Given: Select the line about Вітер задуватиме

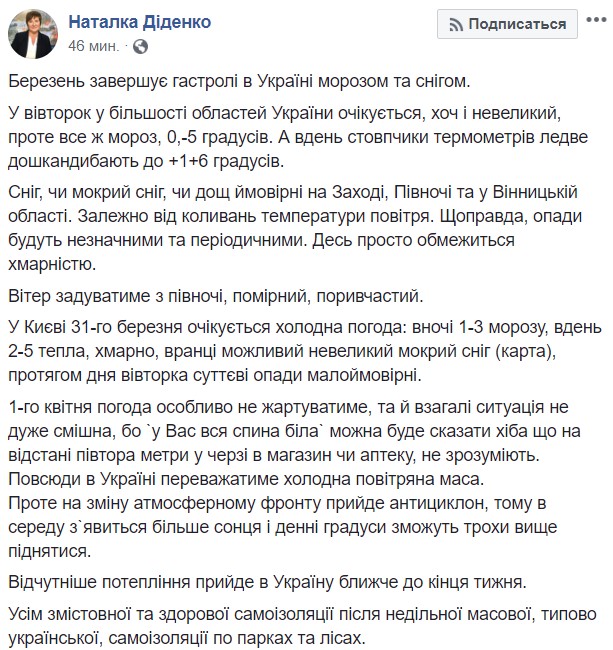Looking at the screenshot, I should 216,296.
